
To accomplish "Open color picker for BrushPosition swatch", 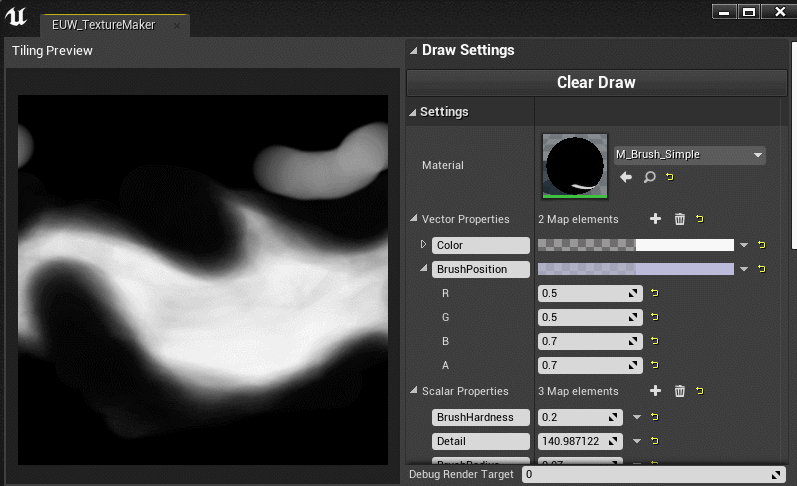I will tap(635, 269).
